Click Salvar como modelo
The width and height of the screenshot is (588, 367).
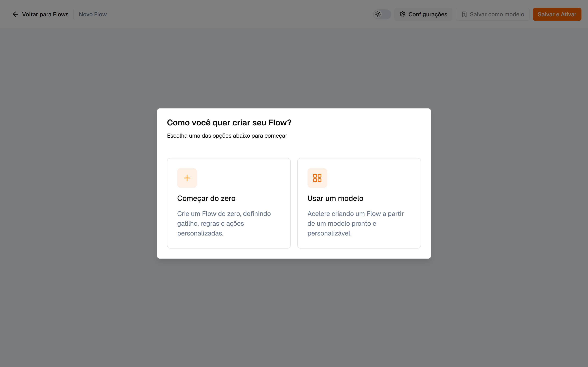(492, 14)
